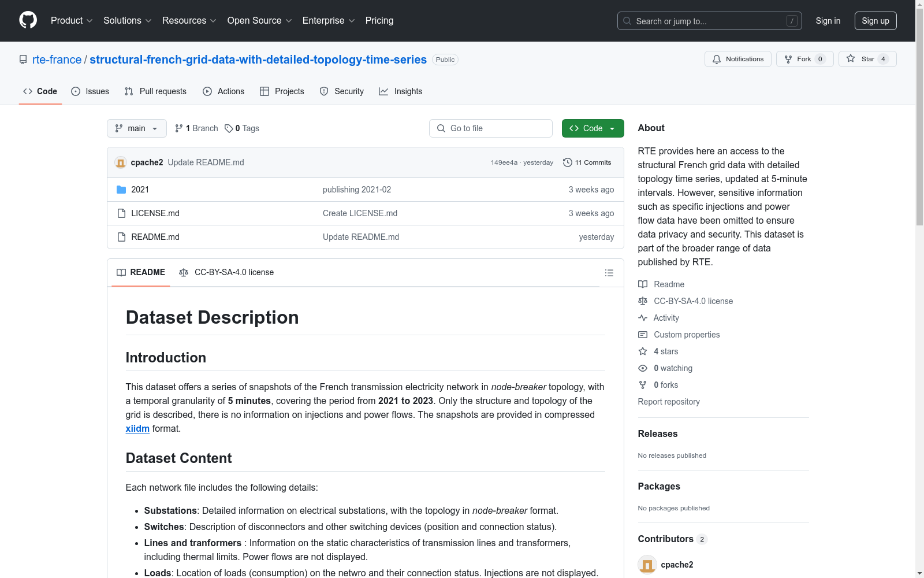Select the README tab in file viewer

click(x=141, y=272)
